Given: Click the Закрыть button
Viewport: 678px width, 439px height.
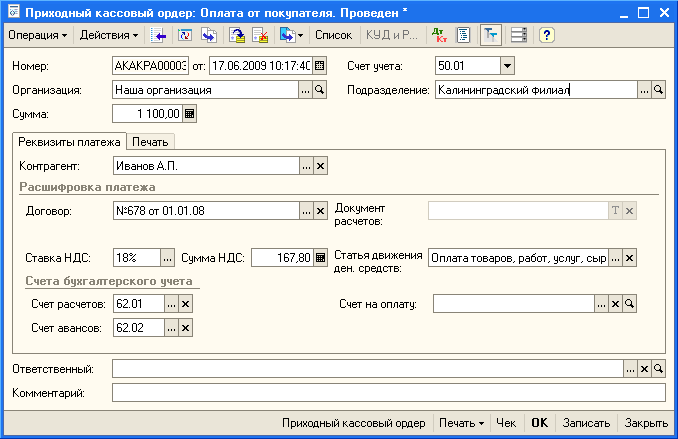Looking at the screenshot, I should [x=646, y=423].
